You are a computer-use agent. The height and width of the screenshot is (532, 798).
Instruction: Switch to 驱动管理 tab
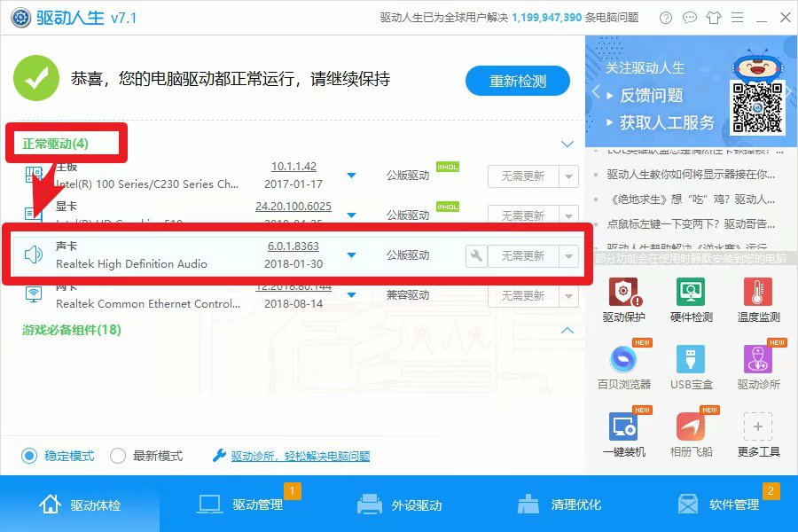point(239,504)
